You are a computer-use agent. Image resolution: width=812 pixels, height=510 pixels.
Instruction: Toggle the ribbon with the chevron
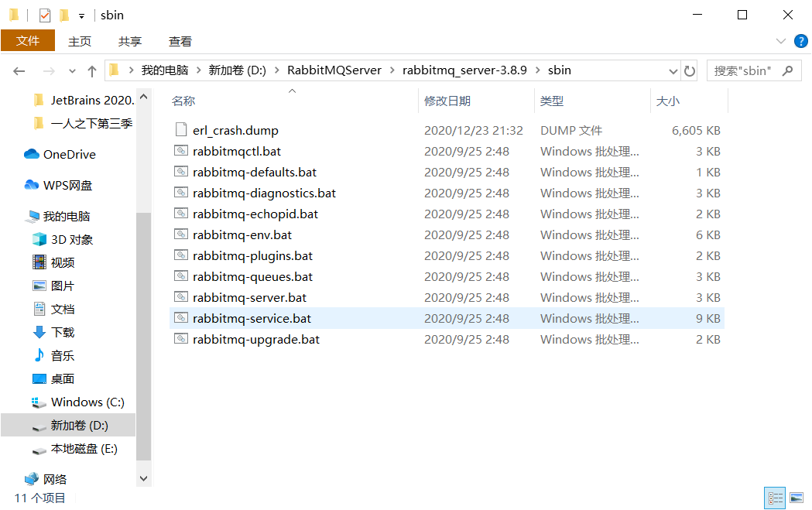pyautogui.click(x=780, y=41)
